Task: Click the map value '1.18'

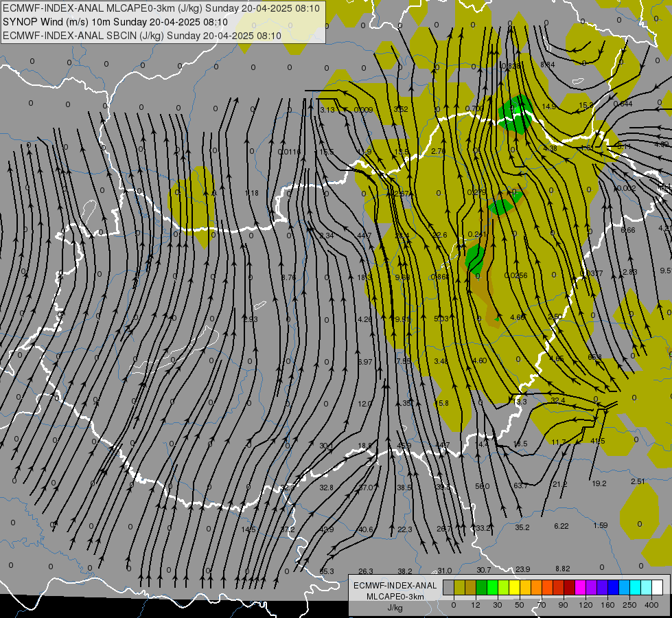Action: (252, 193)
